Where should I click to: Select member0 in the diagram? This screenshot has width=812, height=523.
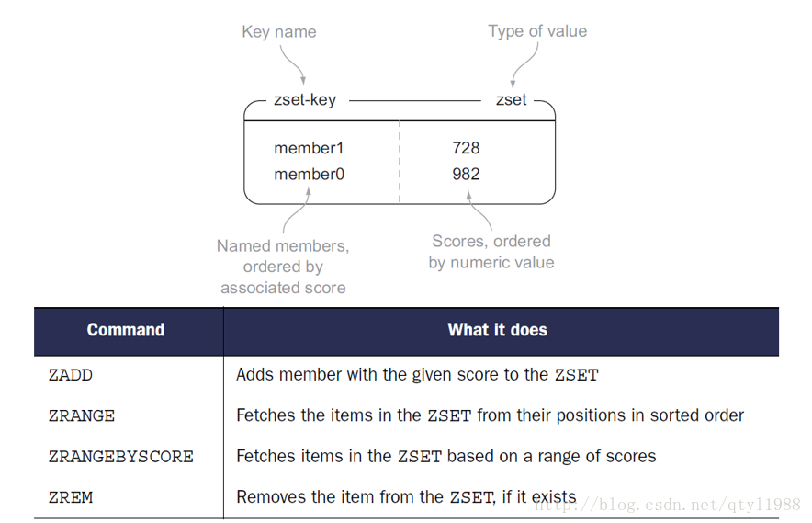(x=309, y=174)
